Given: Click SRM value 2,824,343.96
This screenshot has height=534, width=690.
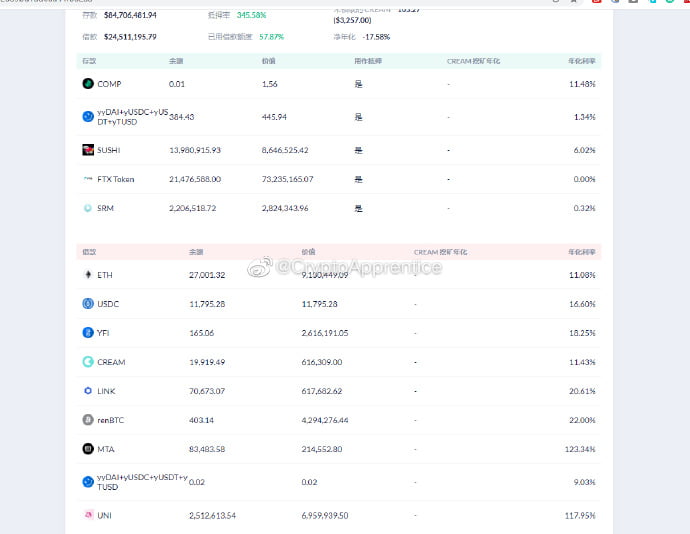Looking at the screenshot, I should point(285,208).
